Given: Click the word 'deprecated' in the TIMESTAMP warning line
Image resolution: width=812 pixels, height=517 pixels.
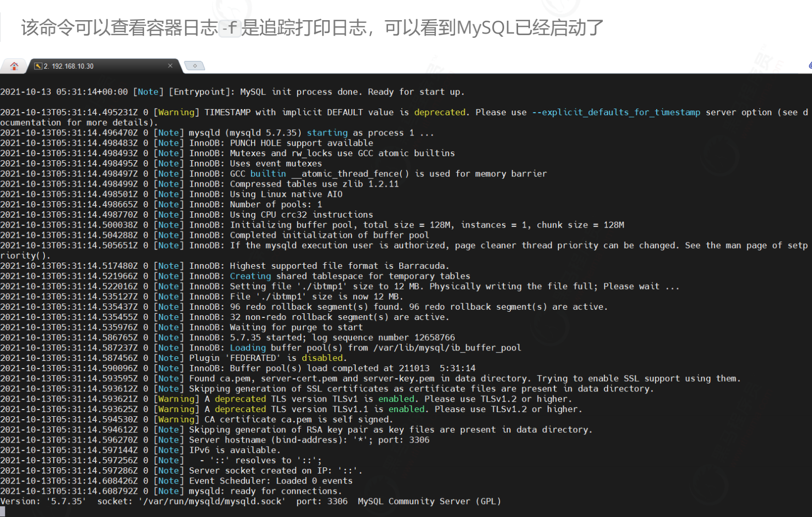Looking at the screenshot, I should pos(440,112).
